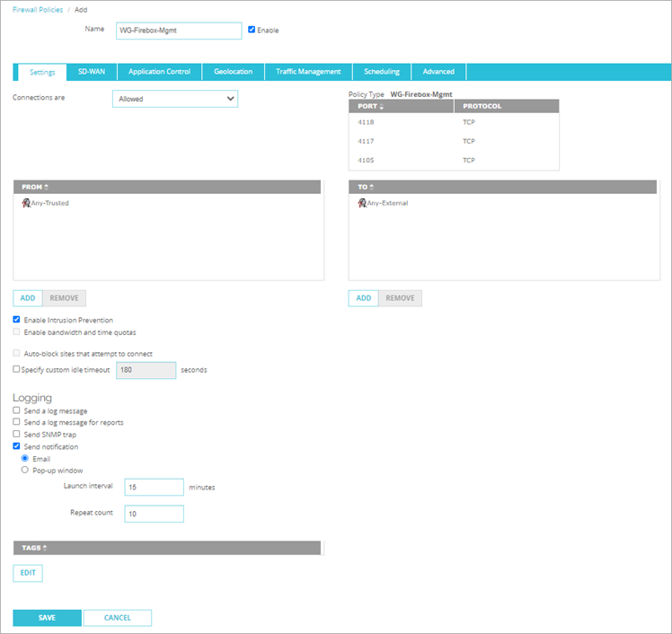Sort the PORT column using its arrow
The height and width of the screenshot is (634, 672).
point(382,106)
